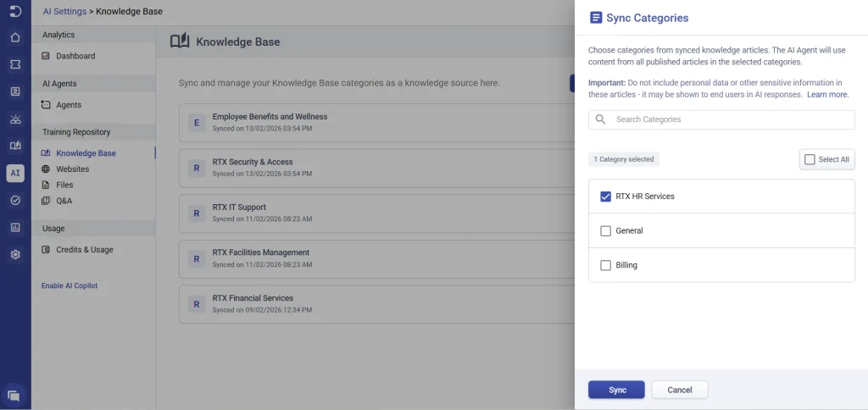Click the Analytics section header
Screen dimensions: 868x410
(93, 35)
